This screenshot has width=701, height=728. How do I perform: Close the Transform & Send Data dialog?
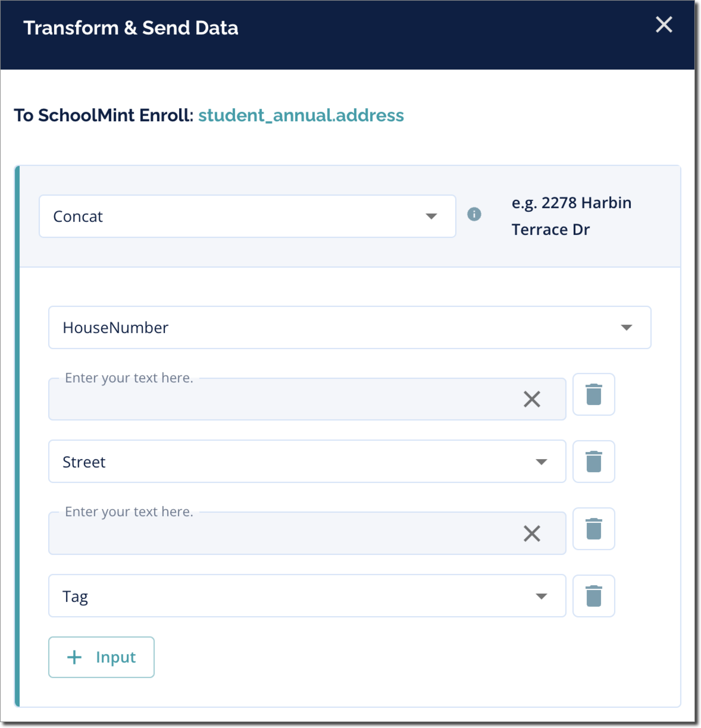coord(664,25)
